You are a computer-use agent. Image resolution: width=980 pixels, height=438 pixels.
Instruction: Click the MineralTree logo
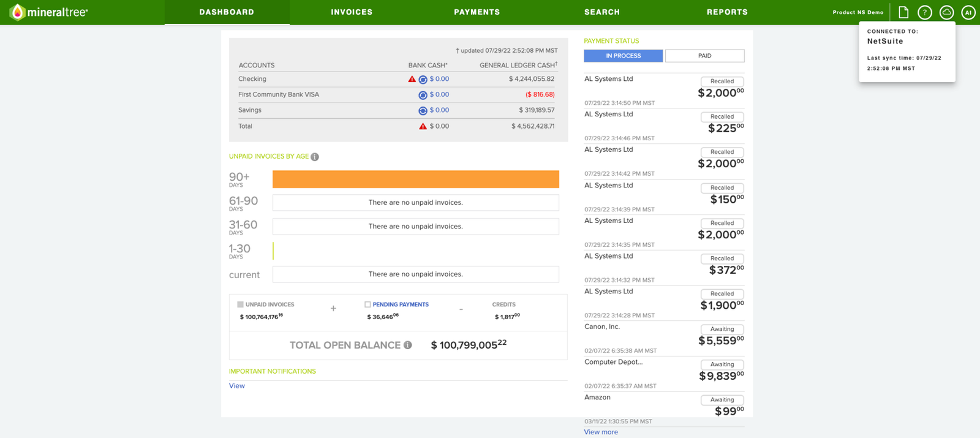[49, 12]
